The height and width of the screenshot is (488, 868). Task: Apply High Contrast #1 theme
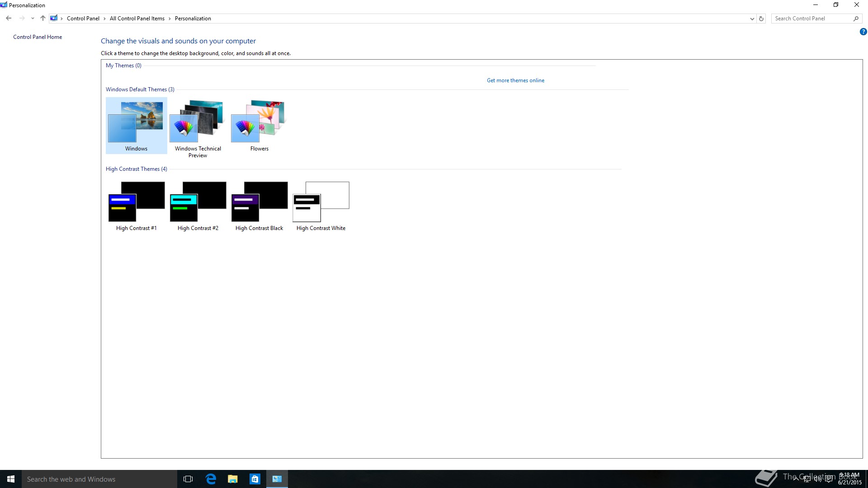[137, 206]
